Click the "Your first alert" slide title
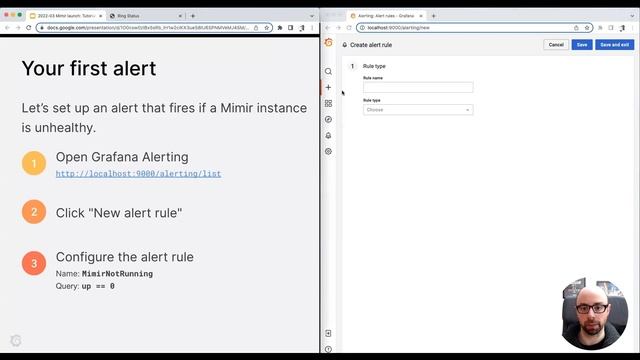 point(89,68)
